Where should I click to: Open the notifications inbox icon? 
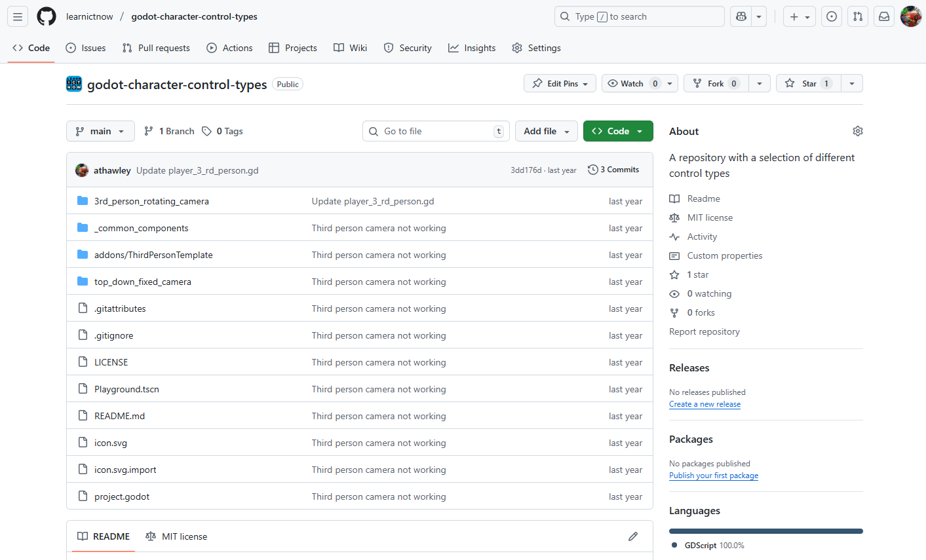pyautogui.click(x=884, y=16)
